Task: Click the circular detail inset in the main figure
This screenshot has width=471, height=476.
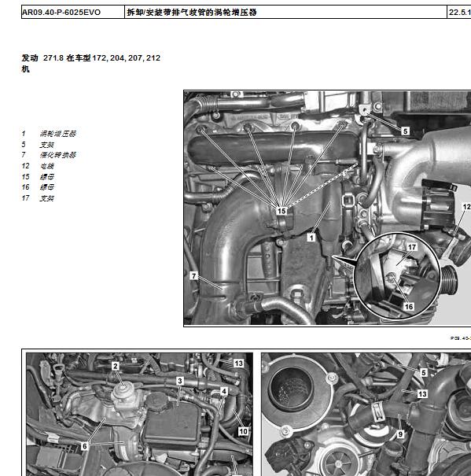Action: pos(397,276)
